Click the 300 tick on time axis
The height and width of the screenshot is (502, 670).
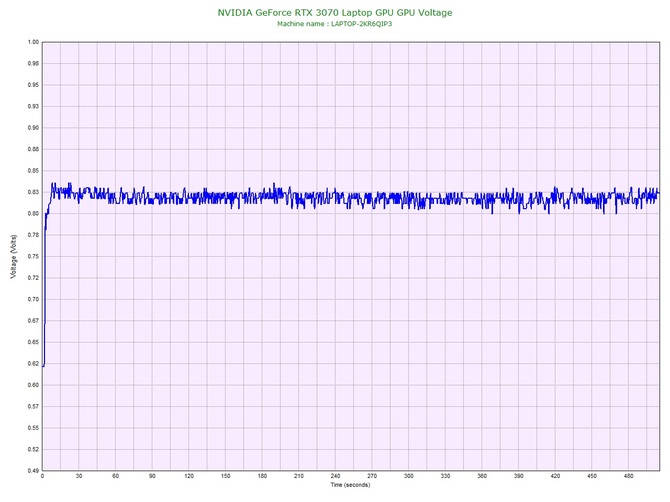409,476
